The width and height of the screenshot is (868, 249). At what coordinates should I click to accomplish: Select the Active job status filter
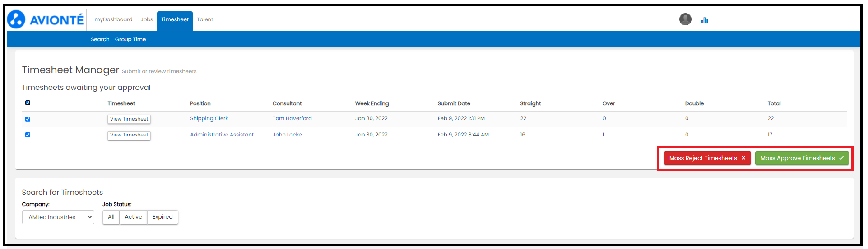pyautogui.click(x=134, y=217)
